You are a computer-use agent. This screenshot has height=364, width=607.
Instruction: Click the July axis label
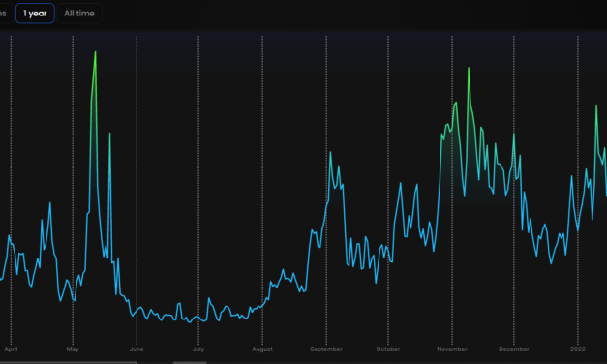(x=198, y=349)
